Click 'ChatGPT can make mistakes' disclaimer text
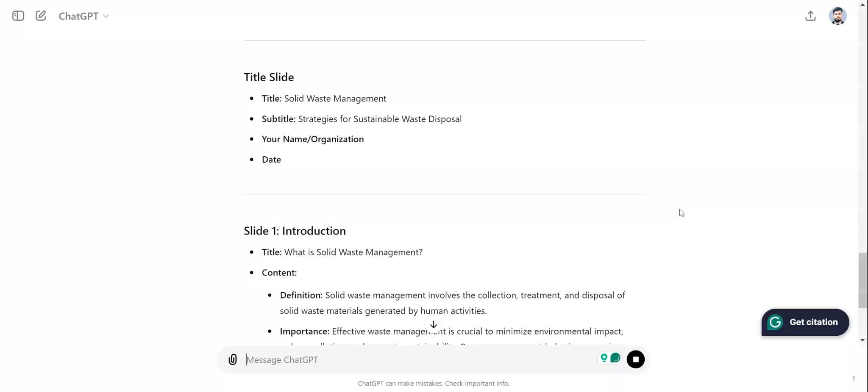Image resolution: width=868 pixels, height=392 pixels. [433, 384]
